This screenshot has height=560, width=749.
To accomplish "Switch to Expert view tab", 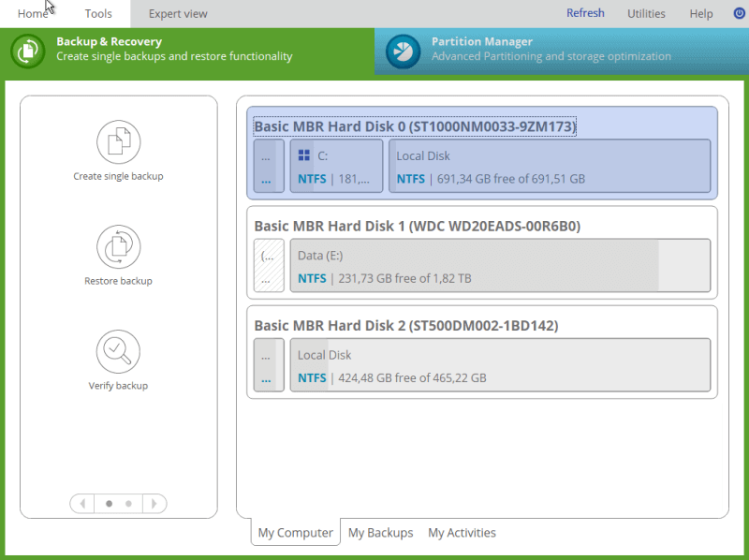I will 178,14.
